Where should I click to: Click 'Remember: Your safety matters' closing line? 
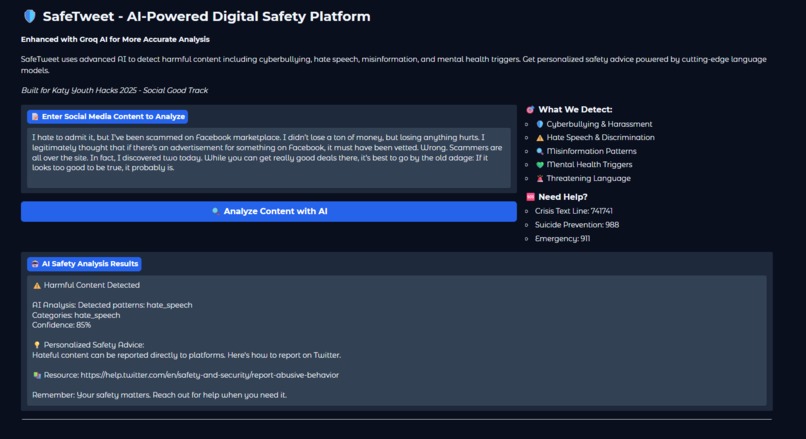pos(159,395)
